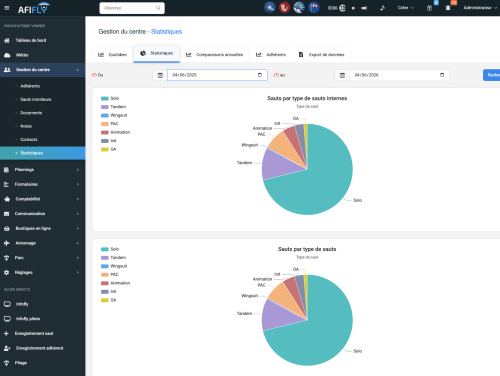The width and height of the screenshot is (500, 376).
Task: Open the blue round flag icon
Action: coord(314,7)
